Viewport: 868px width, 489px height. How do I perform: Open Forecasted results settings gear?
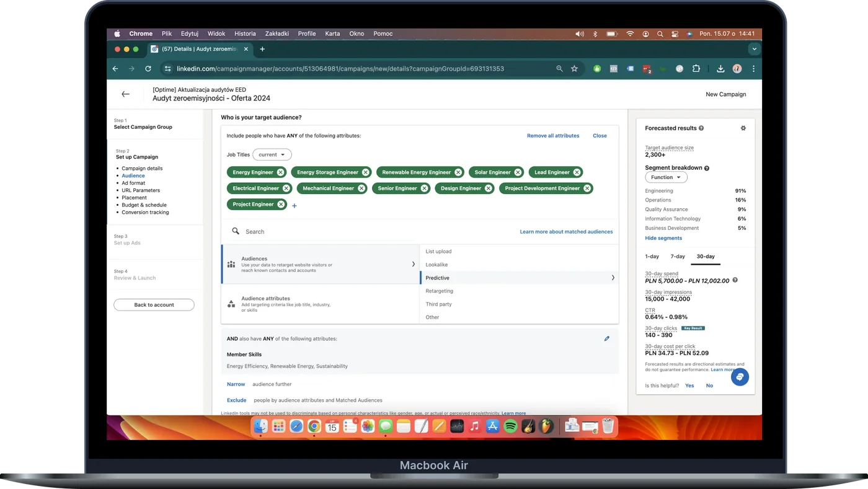tap(743, 128)
